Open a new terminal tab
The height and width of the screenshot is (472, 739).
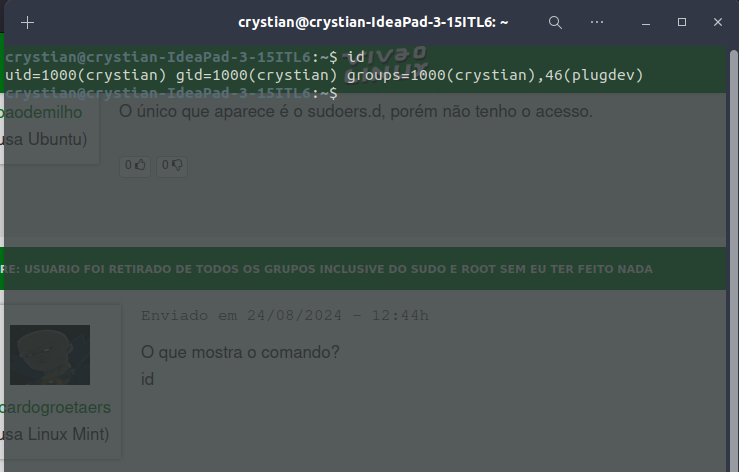coord(27,22)
